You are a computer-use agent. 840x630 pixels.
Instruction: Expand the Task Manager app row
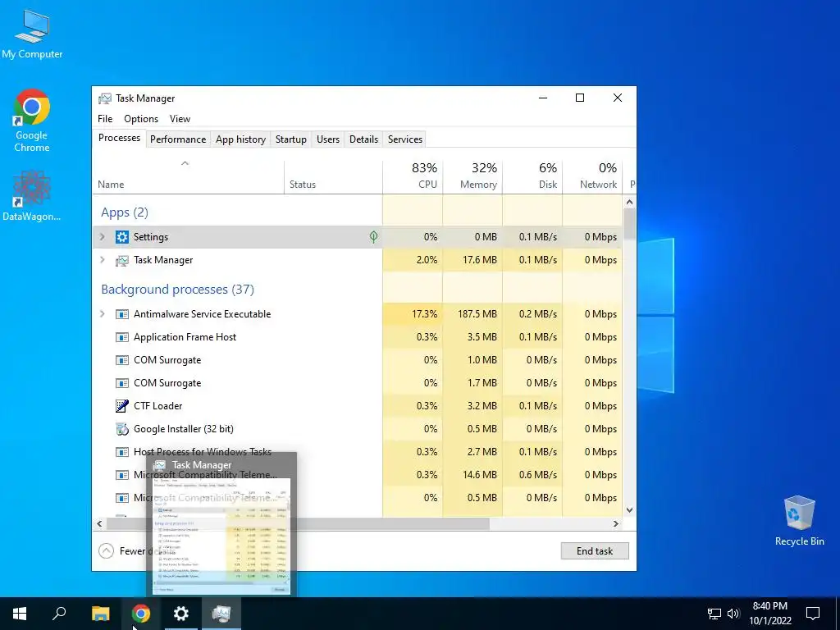(103, 260)
